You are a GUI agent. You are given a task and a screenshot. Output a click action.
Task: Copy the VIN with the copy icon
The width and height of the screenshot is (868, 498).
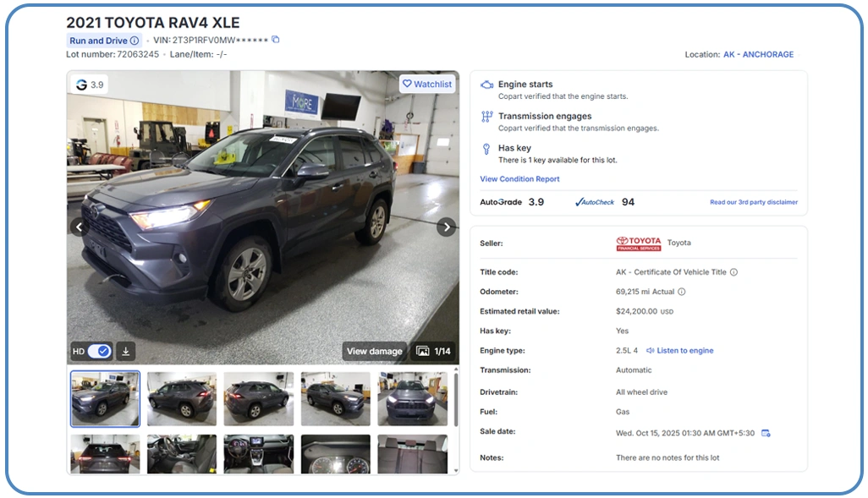(276, 40)
